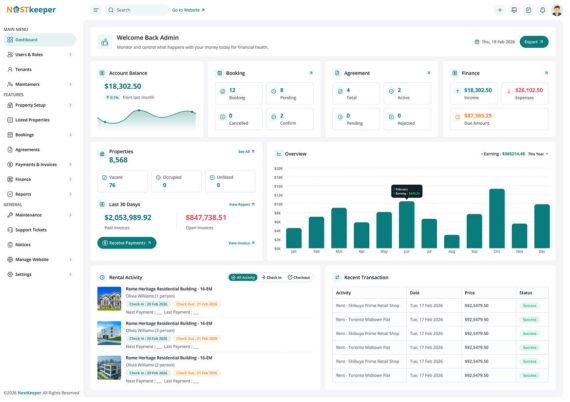Click the October bar in Overview chart
Image resolution: width=570 pixels, height=402 pixels.
(x=497, y=218)
